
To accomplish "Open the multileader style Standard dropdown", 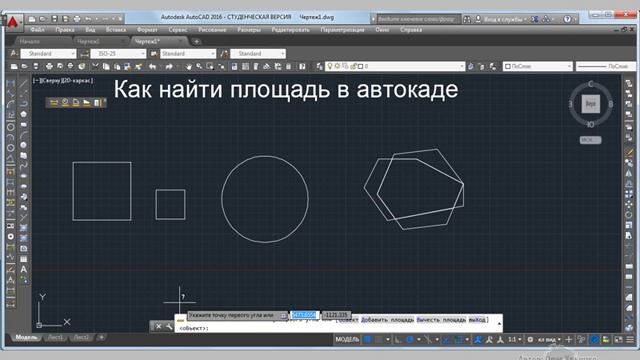I will click(x=258, y=53).
